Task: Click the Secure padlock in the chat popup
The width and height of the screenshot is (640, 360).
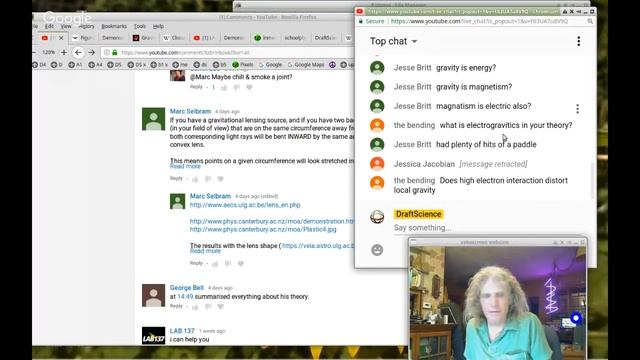Action: click(x=361, y=21)
